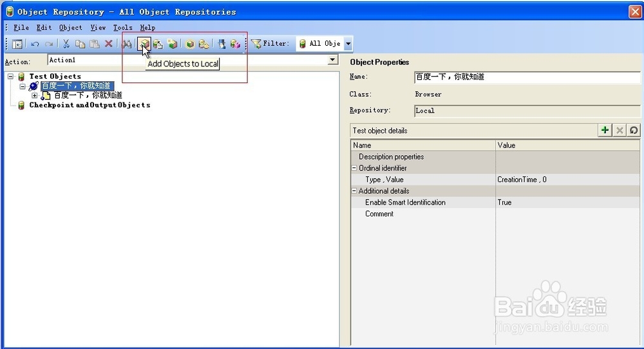Collapse the Test Objects root node

(11, 77)
